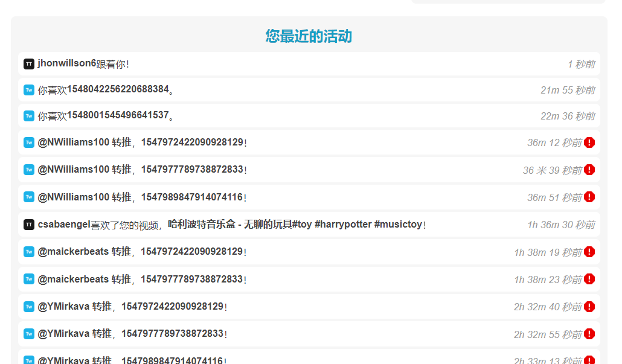622x364 pixels.
Task: Click the red alert icon at 36 米 39 秒前
Action: pyautogui.click(x=589, y=170)
